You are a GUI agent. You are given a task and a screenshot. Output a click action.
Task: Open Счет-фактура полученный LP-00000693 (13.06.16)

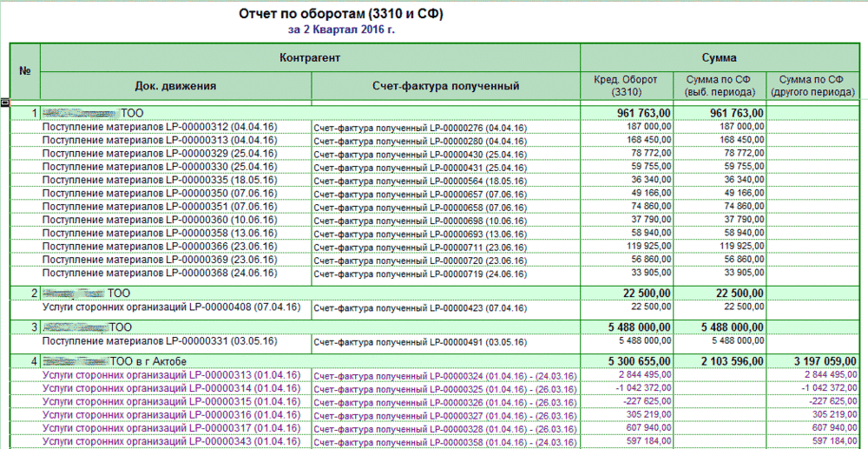point(420,234)
